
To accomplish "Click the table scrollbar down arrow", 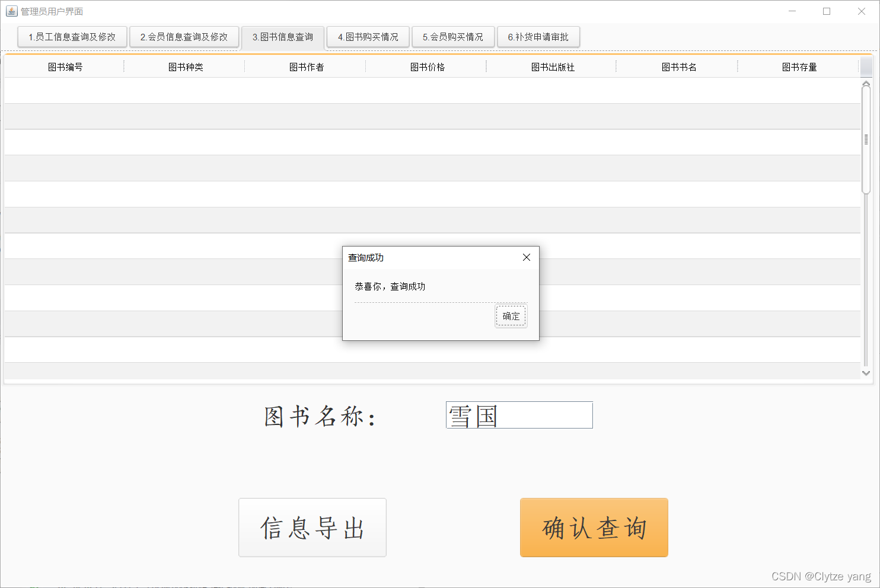I will [x=866, y=373].
